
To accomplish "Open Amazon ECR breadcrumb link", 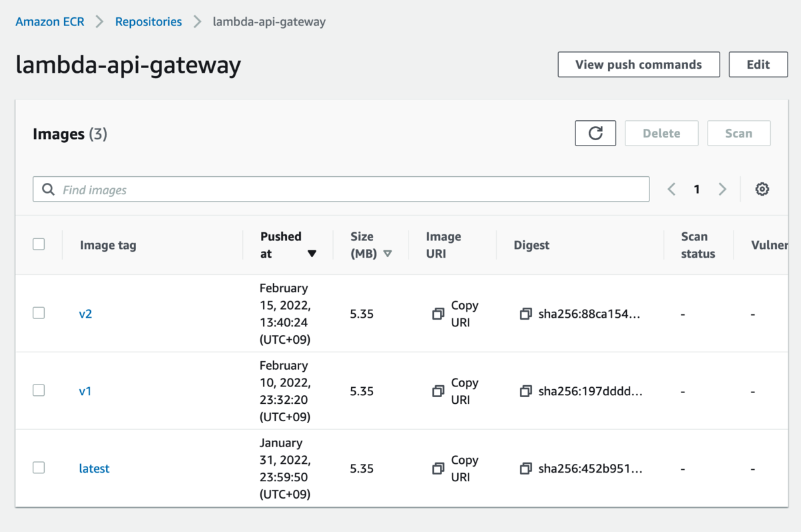I will (x=50, y=21).
